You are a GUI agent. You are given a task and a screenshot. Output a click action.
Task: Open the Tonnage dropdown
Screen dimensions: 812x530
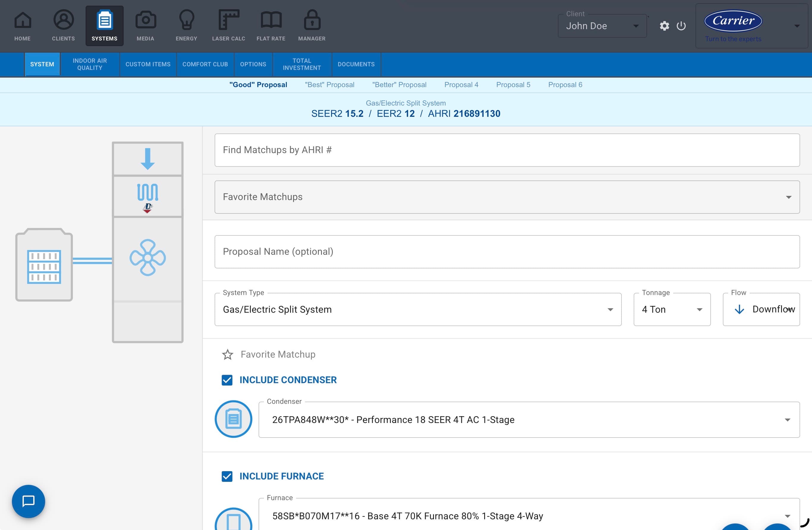(672, 309)
